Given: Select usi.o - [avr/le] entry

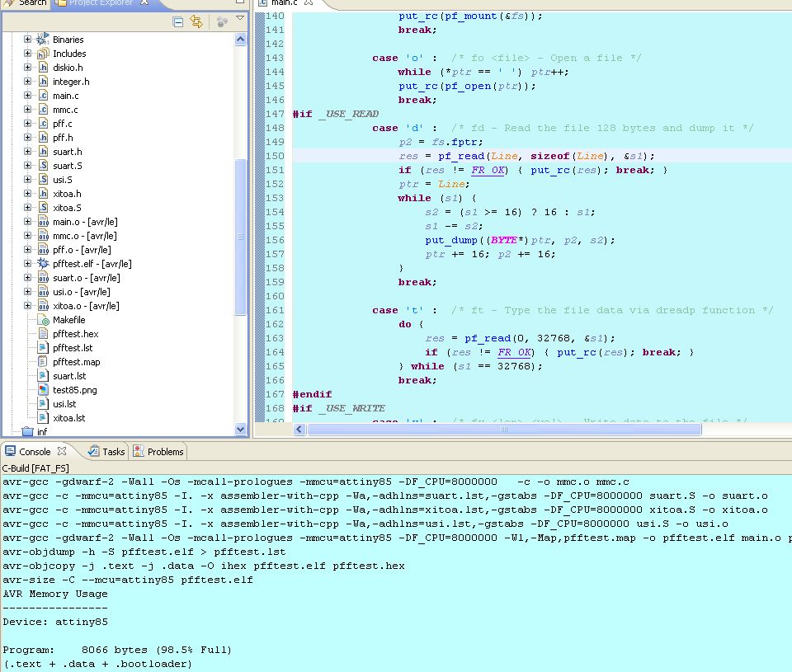Looking at the screenshot, I should tap(82, 292).
